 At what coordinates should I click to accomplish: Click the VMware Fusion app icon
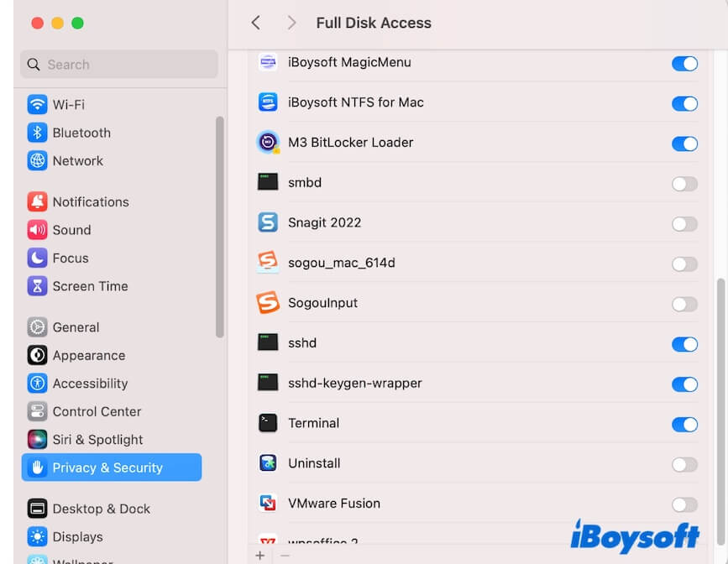[268, 504]
